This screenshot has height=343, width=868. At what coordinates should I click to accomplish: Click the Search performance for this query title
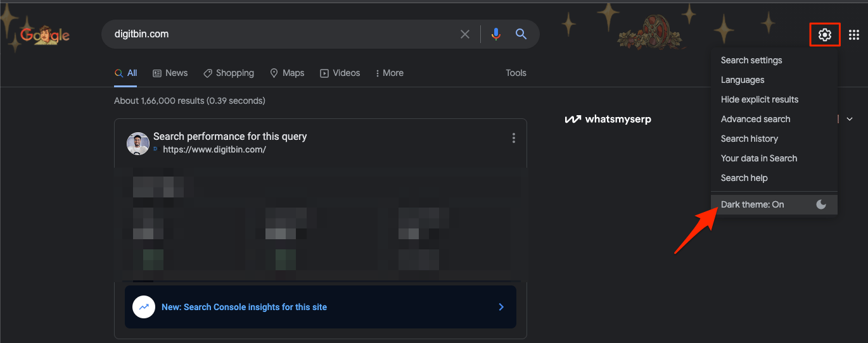(x=230, y=137)
